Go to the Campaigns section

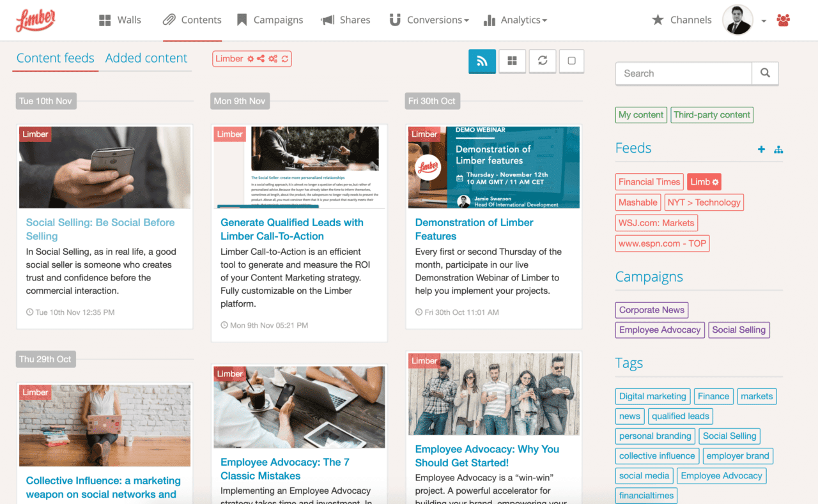tap(270, 20)
